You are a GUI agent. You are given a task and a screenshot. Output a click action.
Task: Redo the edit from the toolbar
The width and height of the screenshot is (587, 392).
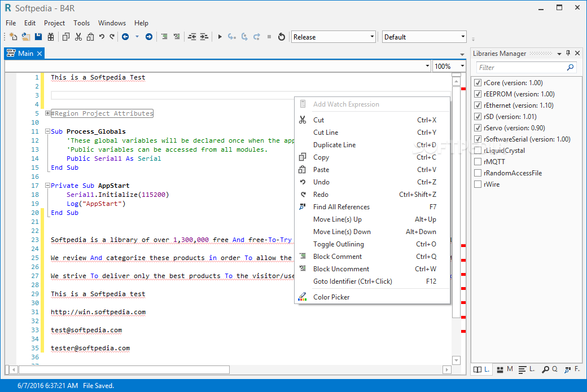click(112, 37)
